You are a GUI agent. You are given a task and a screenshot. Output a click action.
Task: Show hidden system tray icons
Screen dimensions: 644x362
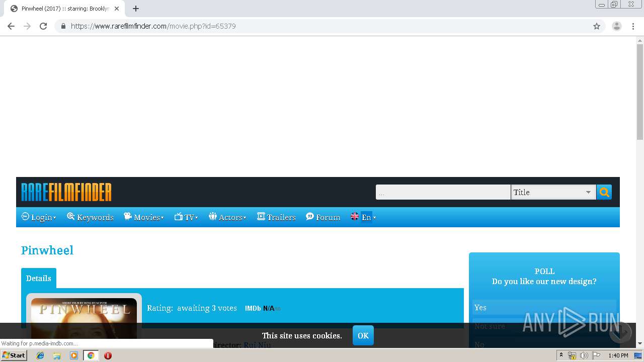coord(561,355)
